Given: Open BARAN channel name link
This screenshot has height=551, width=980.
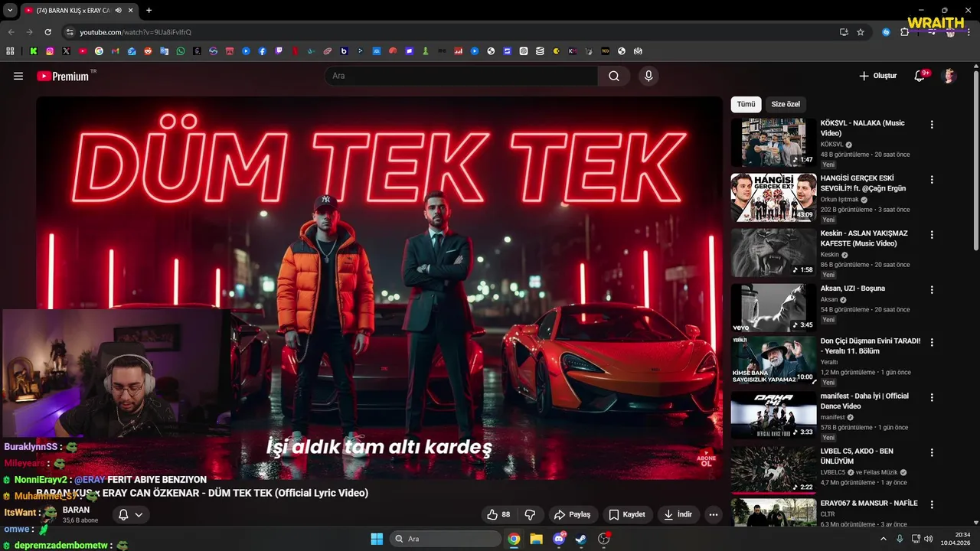Looking at the screenshot, I should click(x=76, y=510).
